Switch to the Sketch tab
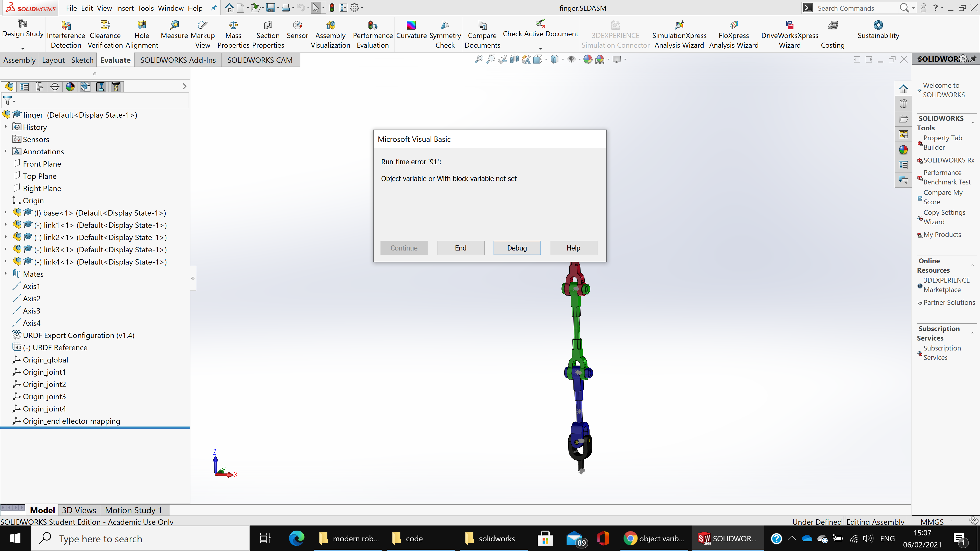Screen dimensions: 980x551 point(82,60)
